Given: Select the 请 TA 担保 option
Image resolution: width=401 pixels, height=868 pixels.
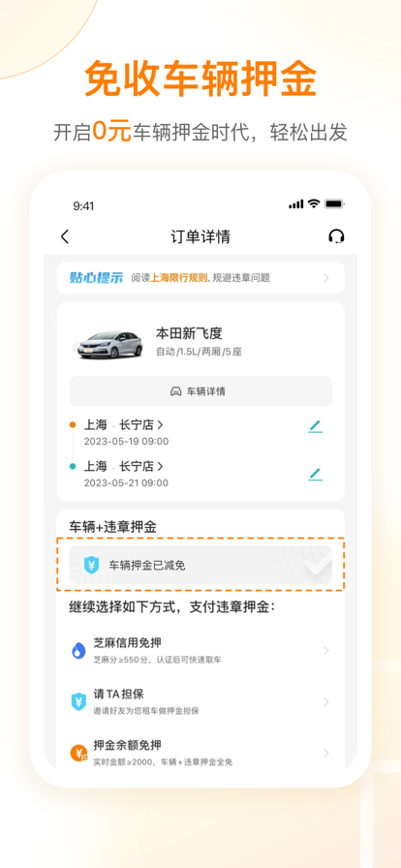Looking at the screenshot, I should pos(200,702).
